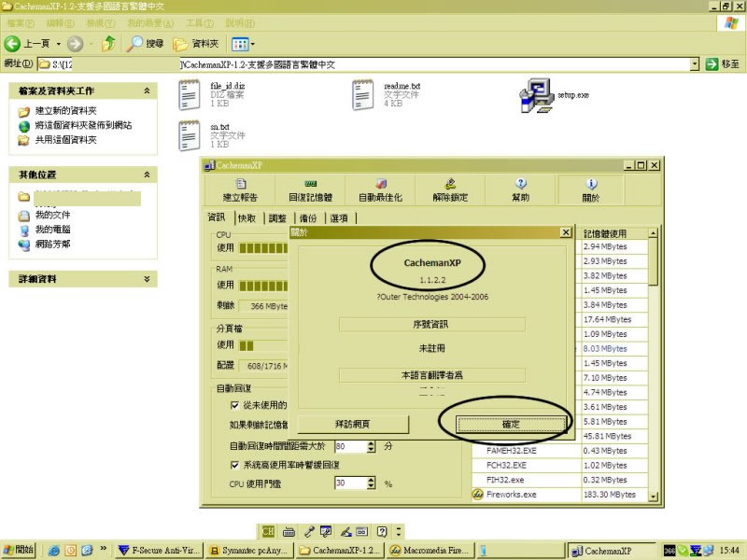Open the 檔案 menu in Explorer
Viewport: 747px width, 560px height.
coord(21,22)
